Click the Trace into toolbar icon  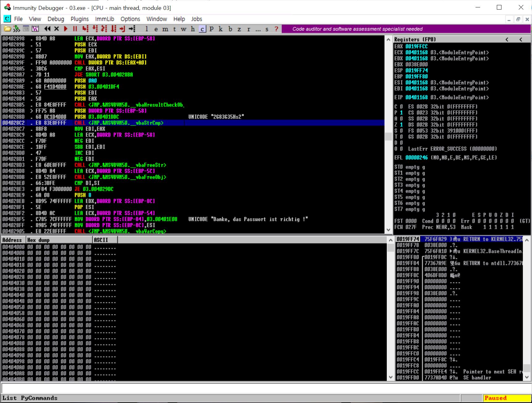[x=104, y=29]
